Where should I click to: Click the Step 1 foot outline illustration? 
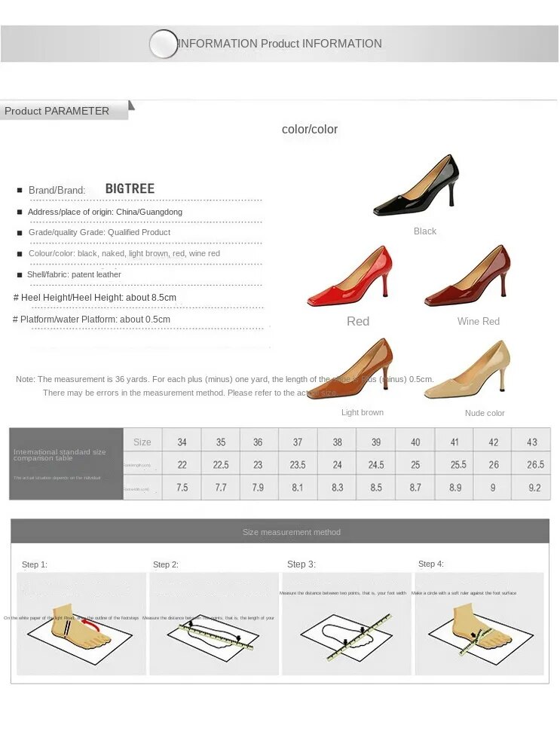81,623
